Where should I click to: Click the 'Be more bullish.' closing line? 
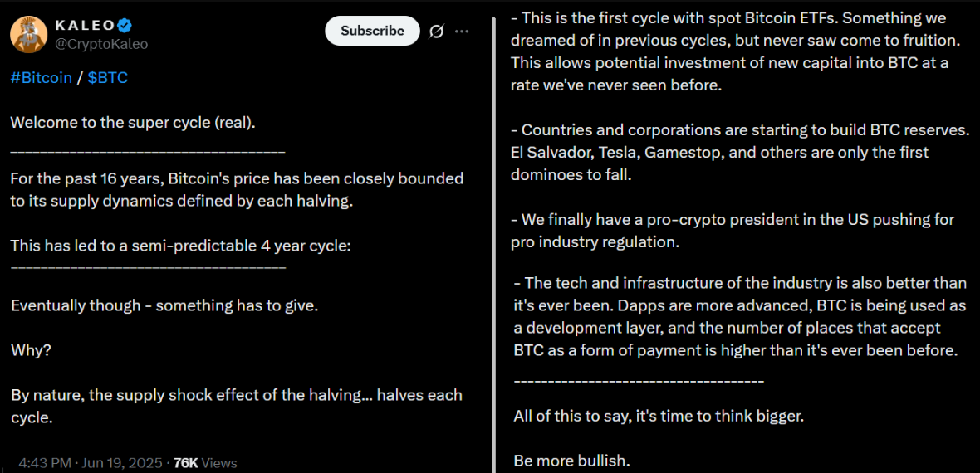tap(571, 461)
